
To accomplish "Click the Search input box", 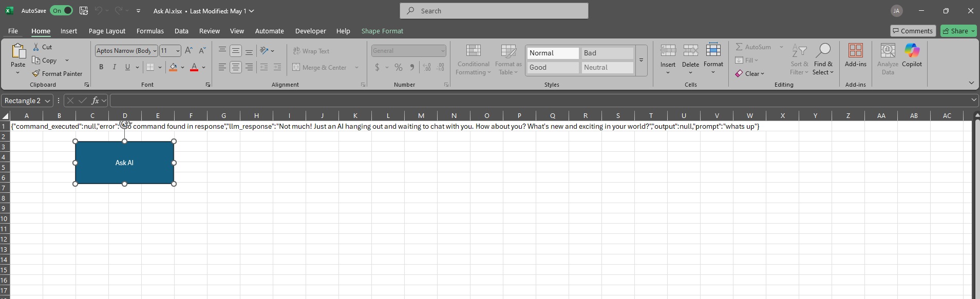I will point(494,11).
